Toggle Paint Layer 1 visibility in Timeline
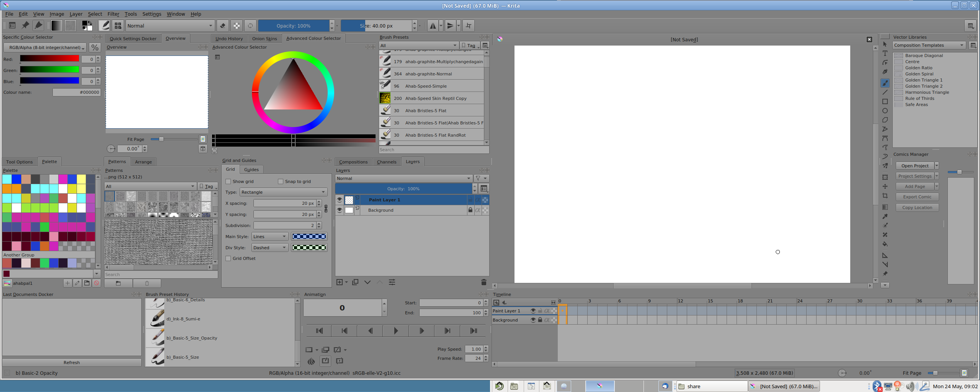This screenshot has width=980, height=392. coord(533,311)
